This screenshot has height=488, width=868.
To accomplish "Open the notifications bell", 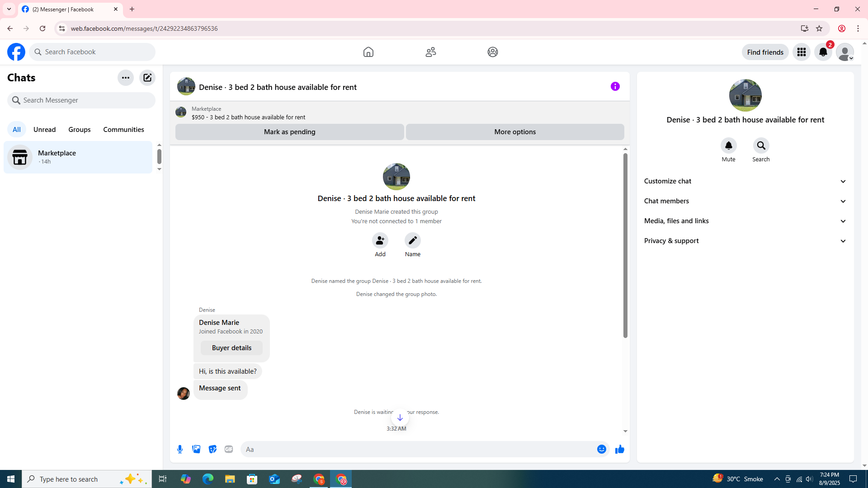I will pyautogui.click(x=823, y=52).
